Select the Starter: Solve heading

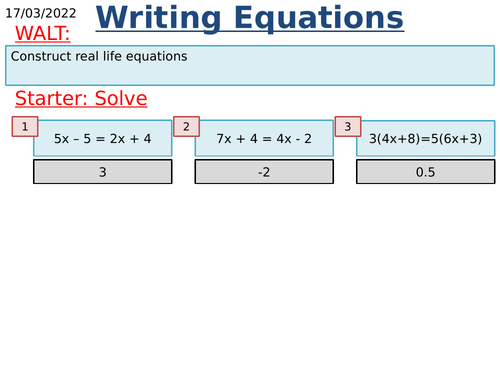[x=81, y=98]
